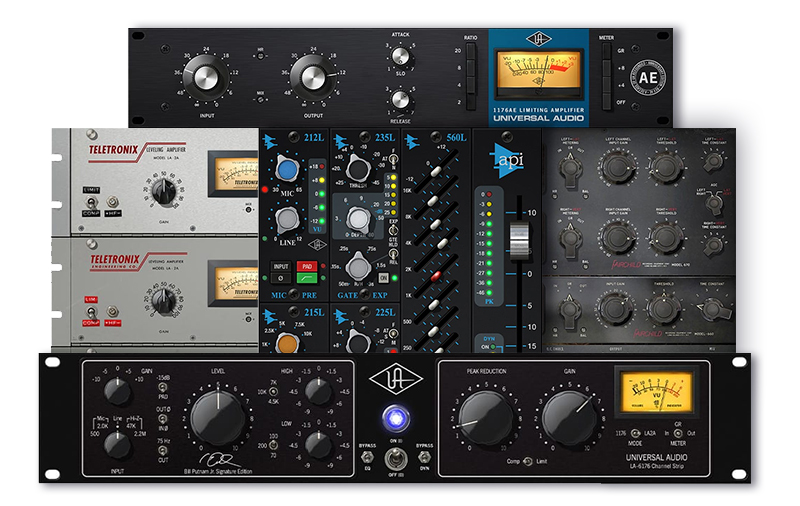Set 1176AE meter to OFF

click(x=606, y=103)
